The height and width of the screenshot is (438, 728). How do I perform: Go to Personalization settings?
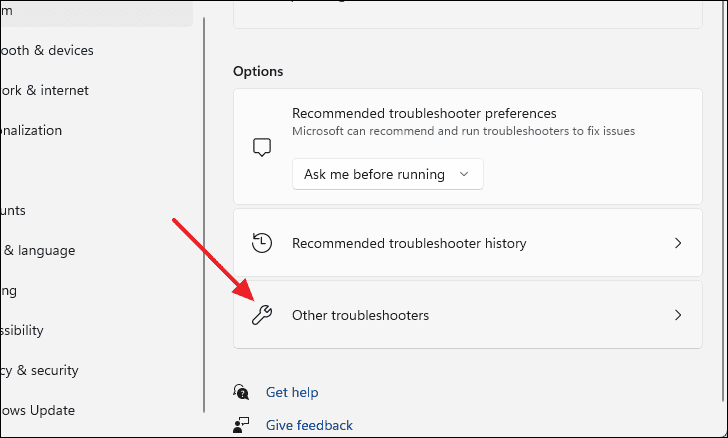click(31, 130)
